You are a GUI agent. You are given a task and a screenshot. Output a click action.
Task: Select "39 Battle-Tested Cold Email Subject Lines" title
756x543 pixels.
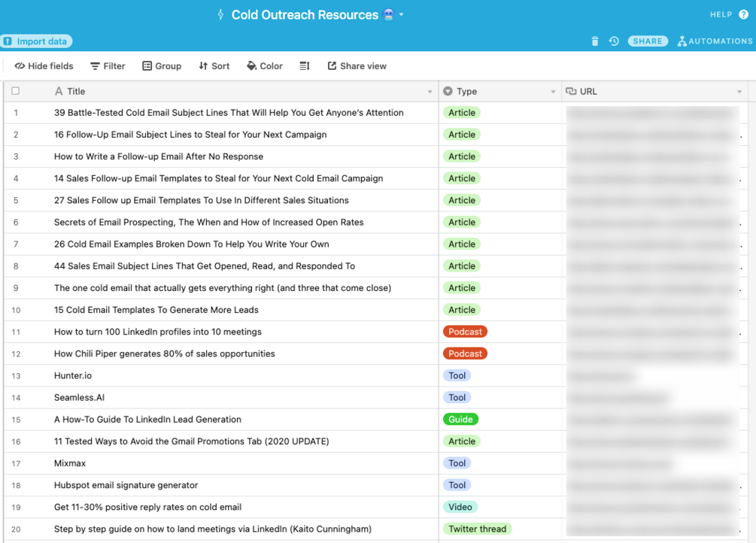click(229, 113)
